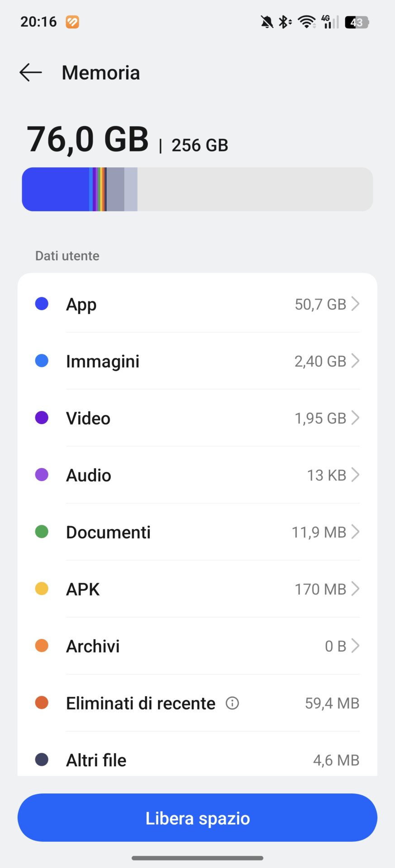
Task: Open the Audio storage entry
Action: tap(197, 475)
